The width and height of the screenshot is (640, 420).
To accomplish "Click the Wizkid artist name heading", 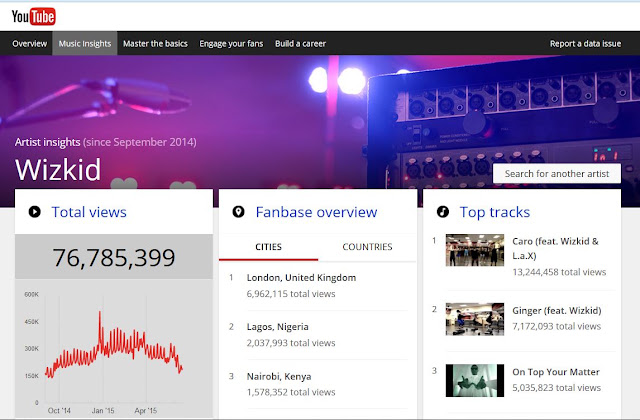I will click(x=58, y=169).
